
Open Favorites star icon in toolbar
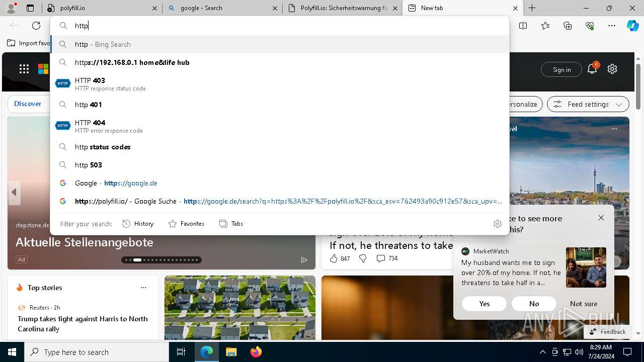pos(545,26)
